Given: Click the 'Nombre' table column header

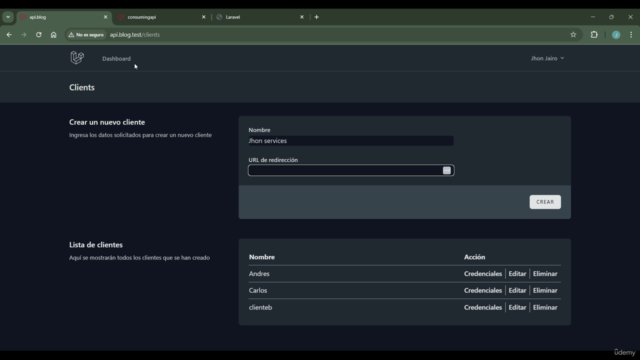Looking at the screenshot, I should coord(262,257).
